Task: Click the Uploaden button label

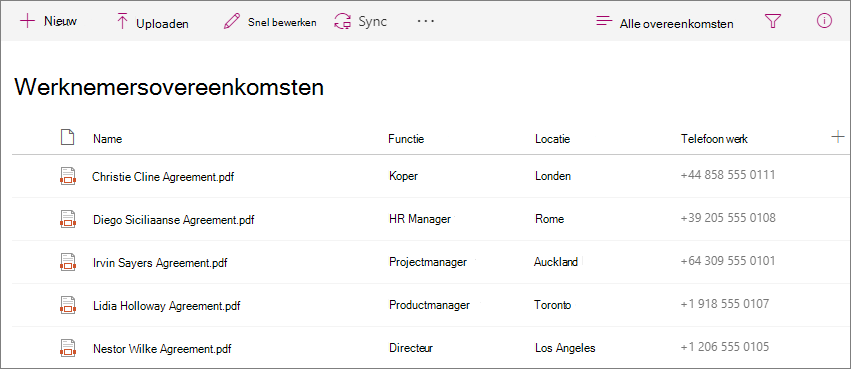Action: click(x=162, y=24)
